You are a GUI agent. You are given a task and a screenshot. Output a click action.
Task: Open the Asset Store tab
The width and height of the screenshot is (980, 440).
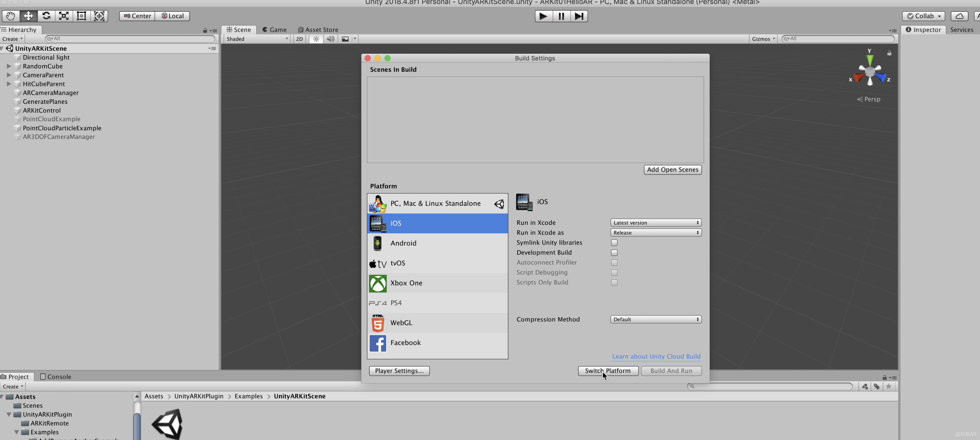point(318,30)
